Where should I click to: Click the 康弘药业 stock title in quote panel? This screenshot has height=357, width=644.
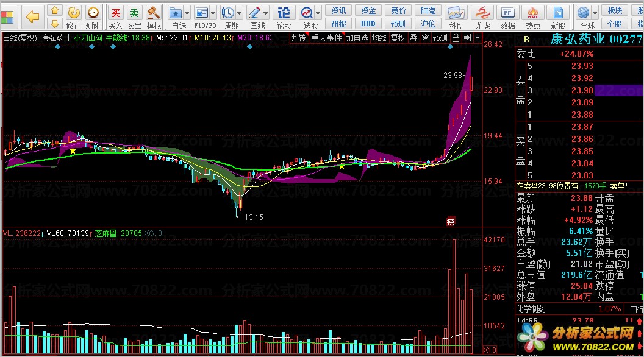point(578,39)
